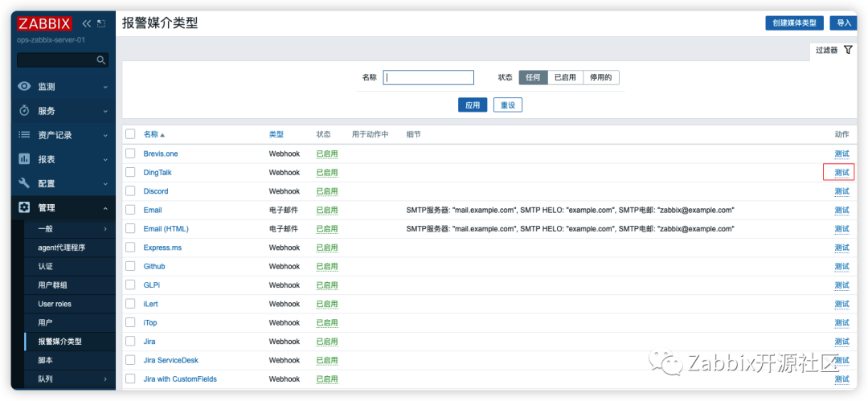Check the DingTalk row checkbox

tap(130, 172)
